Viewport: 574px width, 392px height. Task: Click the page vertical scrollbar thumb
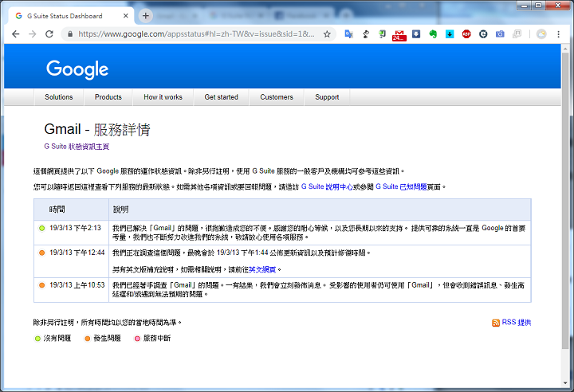click(x=565, y=201)
